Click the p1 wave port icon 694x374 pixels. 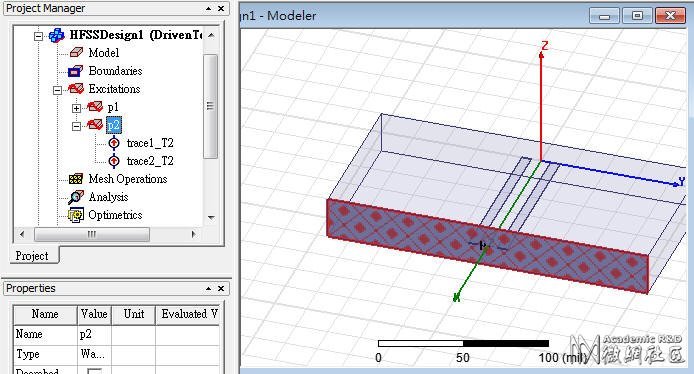click(x=95, y=107)
